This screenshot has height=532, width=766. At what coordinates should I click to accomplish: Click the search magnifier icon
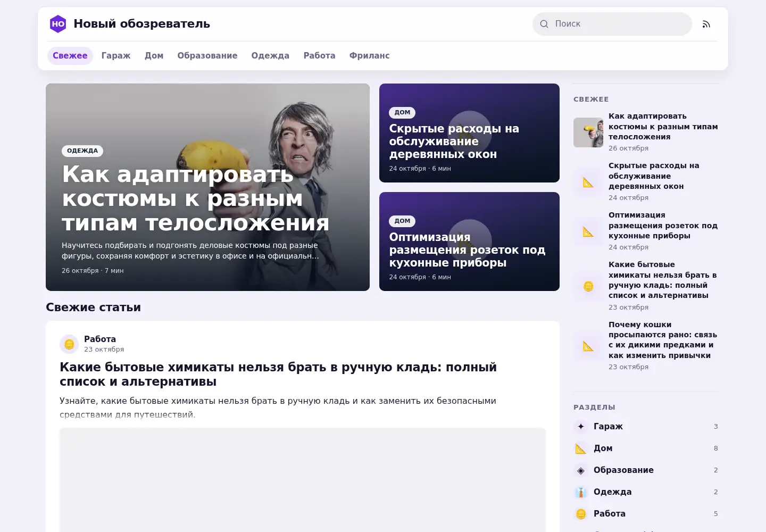tap(544, 24)
